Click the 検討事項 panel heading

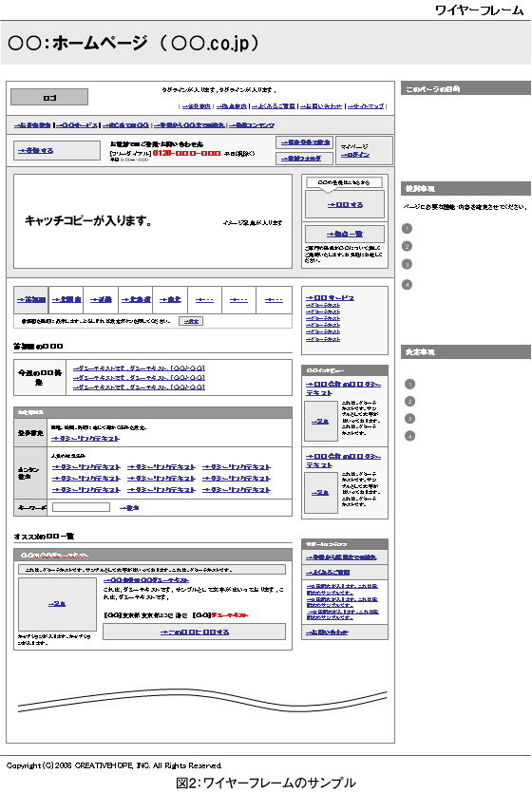(x=465, y=188)
